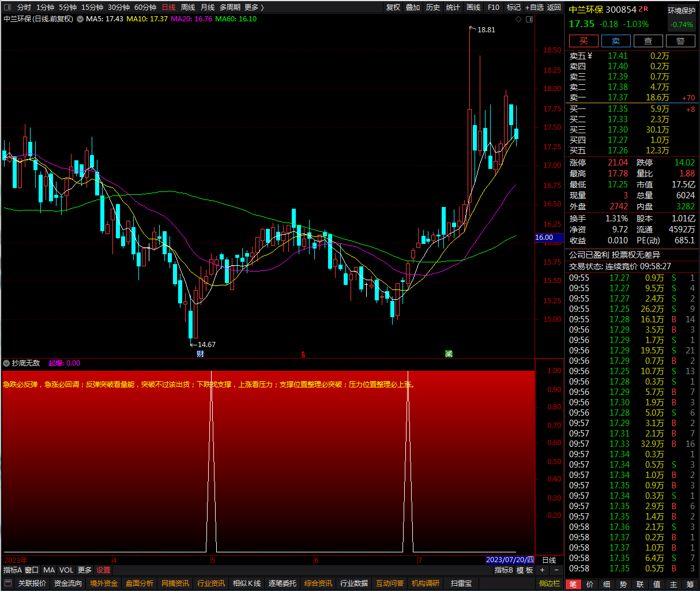Click the bottom-left window layout icon
This screenshot has height=591, width=700.
pyautogui.click(x=7, y=584)
